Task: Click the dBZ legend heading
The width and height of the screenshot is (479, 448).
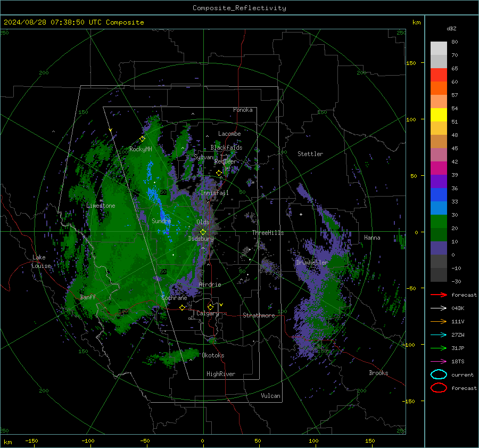Action: (x=451, y=29)
